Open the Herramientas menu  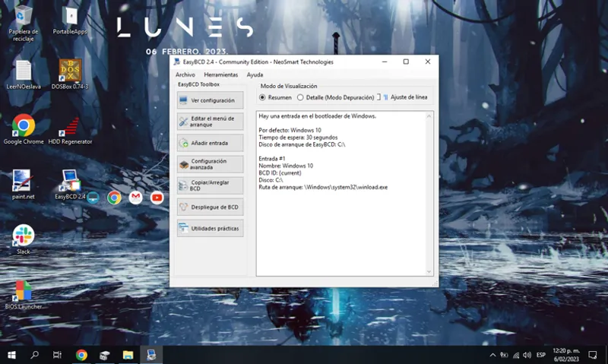tap(220, 74)
